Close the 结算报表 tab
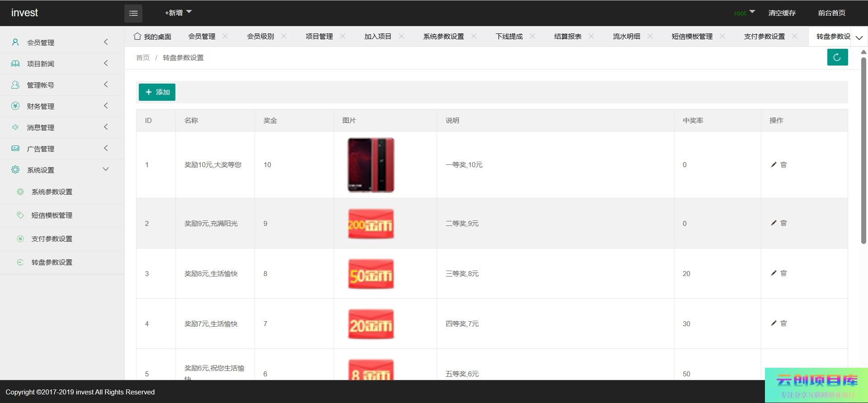 (x=591, y=36)
